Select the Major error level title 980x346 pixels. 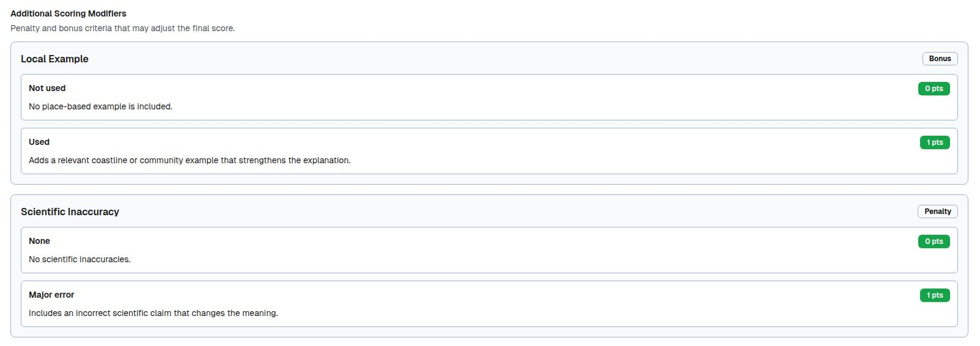click(51, 295)
